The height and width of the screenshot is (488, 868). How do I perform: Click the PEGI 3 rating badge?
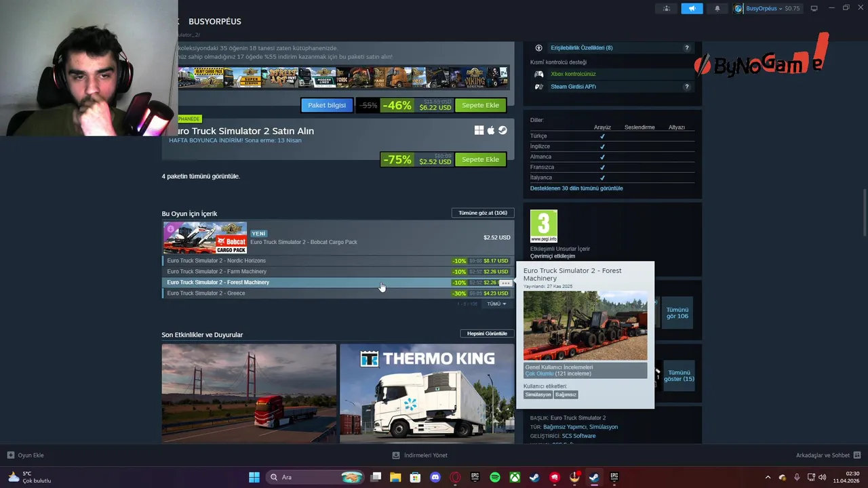click(x=544, y=226)
